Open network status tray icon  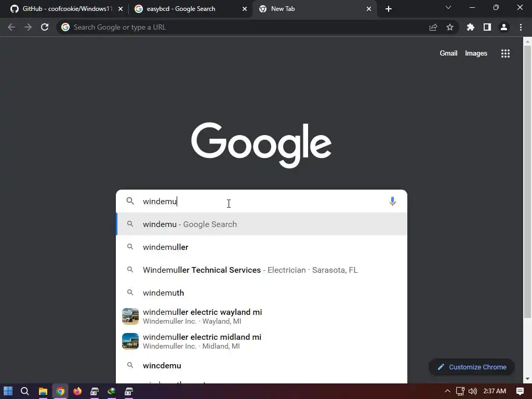click(x=460, y=391)
